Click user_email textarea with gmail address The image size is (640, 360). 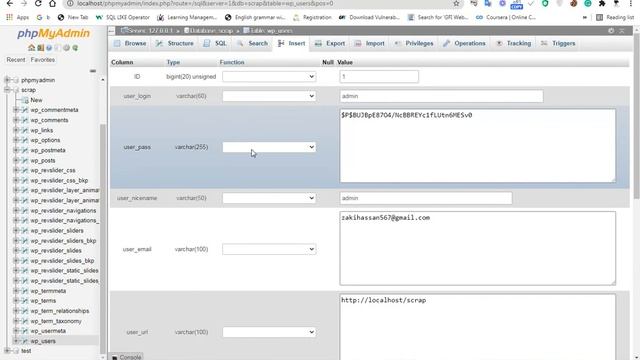(478, 248)
